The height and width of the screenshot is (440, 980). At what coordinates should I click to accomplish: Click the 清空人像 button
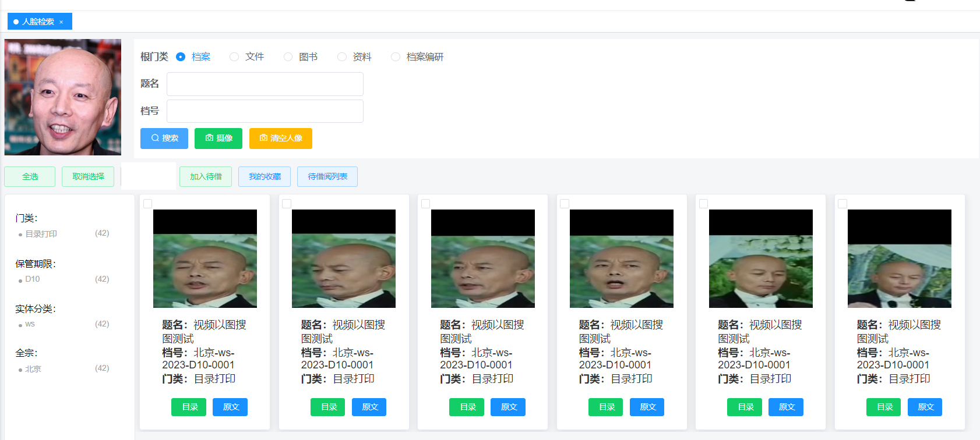coord(281,139)
